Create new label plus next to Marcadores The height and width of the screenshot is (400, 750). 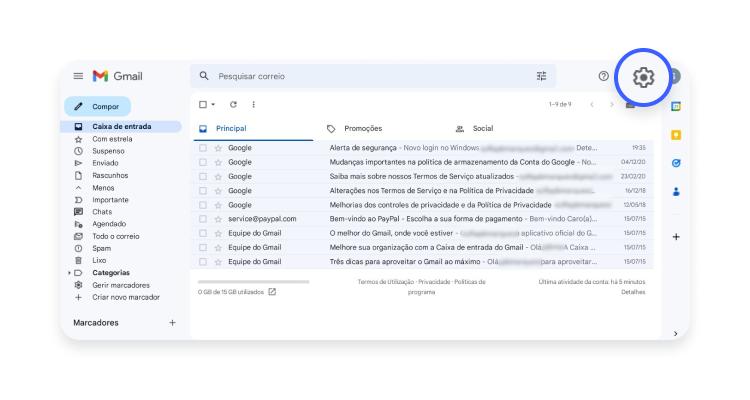click(x=172, y=323)
